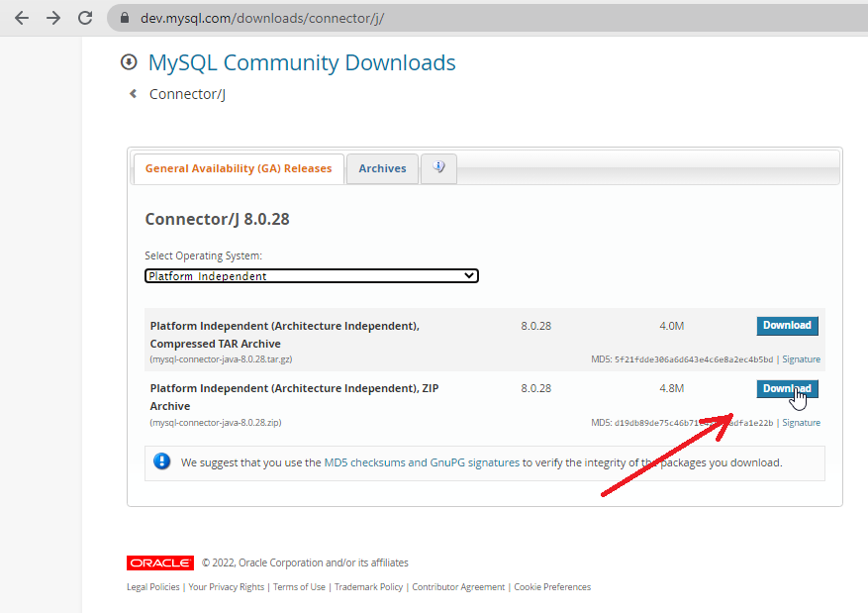This screenshot has width=868, height=613.
Task: Expand the Select Operating System dropdown
Action: pos(312,275)
